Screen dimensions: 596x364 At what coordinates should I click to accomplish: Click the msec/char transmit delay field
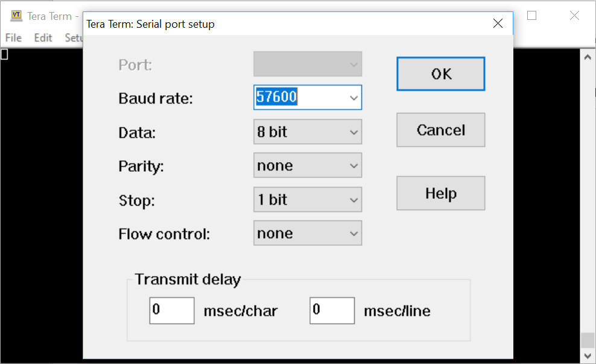[x=172, y=310]
